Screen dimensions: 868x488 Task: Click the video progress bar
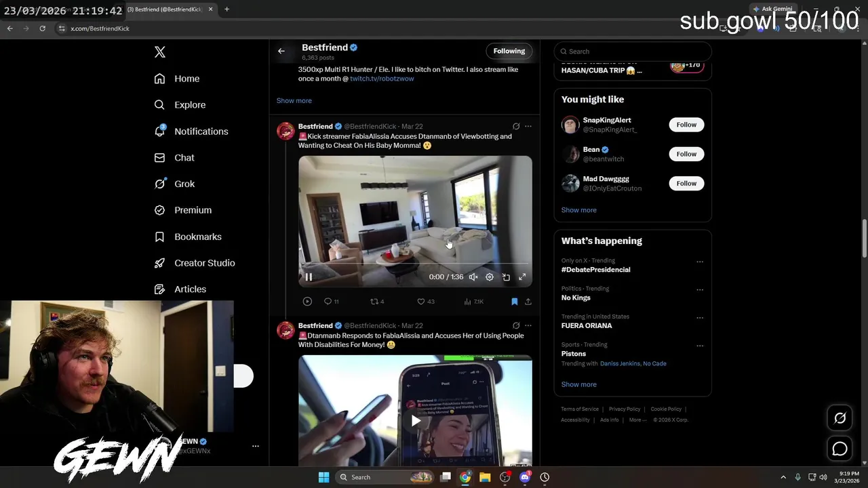tap(415, 264)
